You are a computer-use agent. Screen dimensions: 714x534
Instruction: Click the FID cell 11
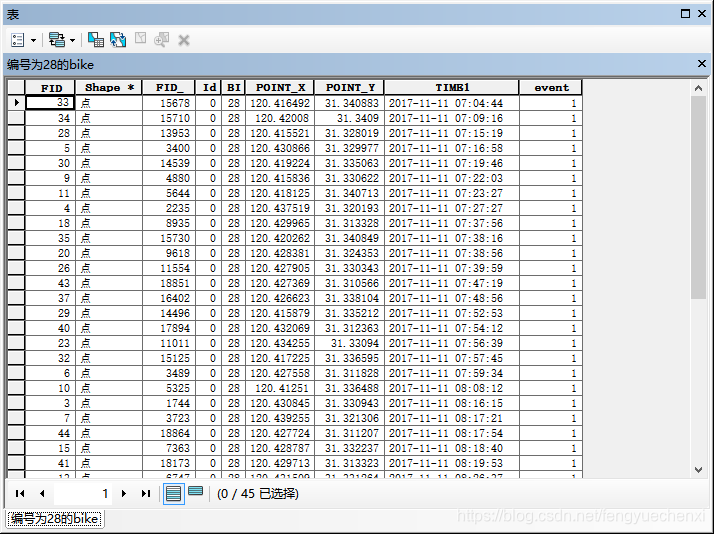click(x=50, y=193)
